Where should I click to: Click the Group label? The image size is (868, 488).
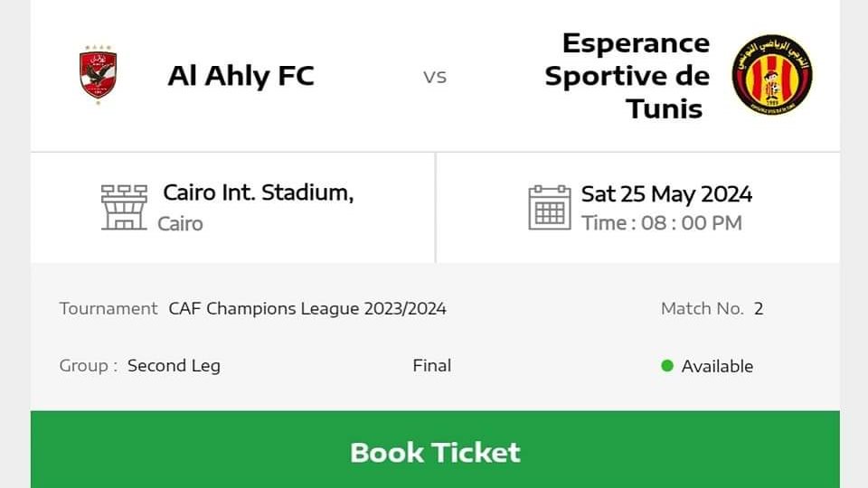pyautogui.click(x=88, y=366)
